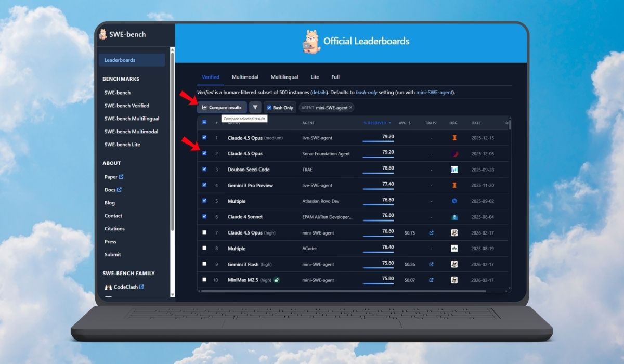Switch to the Multilingual tab
624x364 pixels.
(x=284, y=77)
